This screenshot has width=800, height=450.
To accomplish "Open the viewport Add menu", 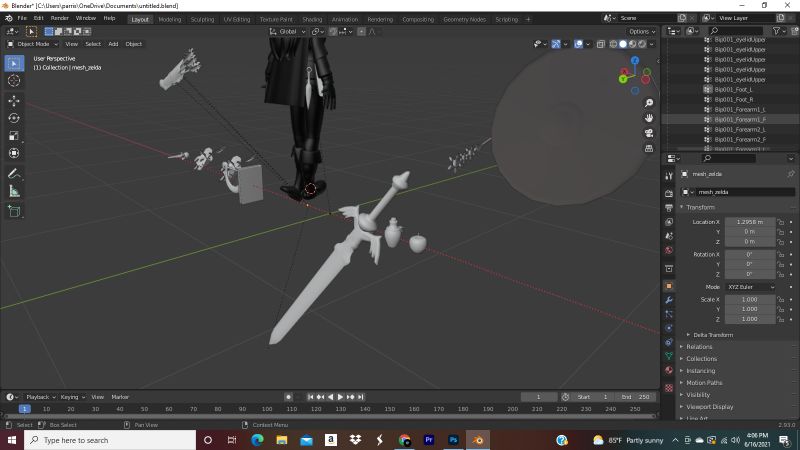I will [x=113, y=44].
